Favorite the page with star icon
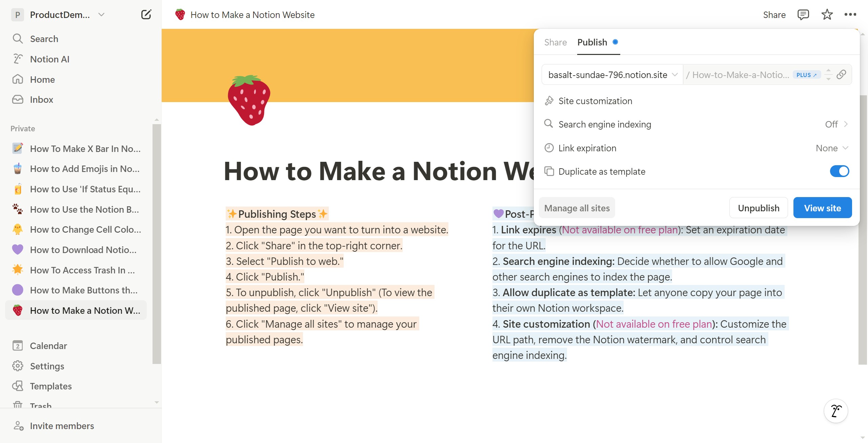 pyautogui.click(x=827, y=15)
